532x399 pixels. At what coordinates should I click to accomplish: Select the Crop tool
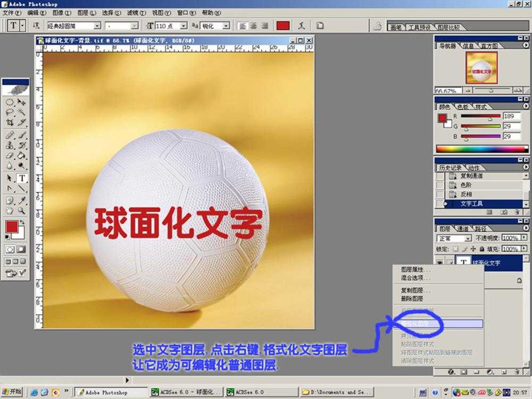[x=11, y=120]
